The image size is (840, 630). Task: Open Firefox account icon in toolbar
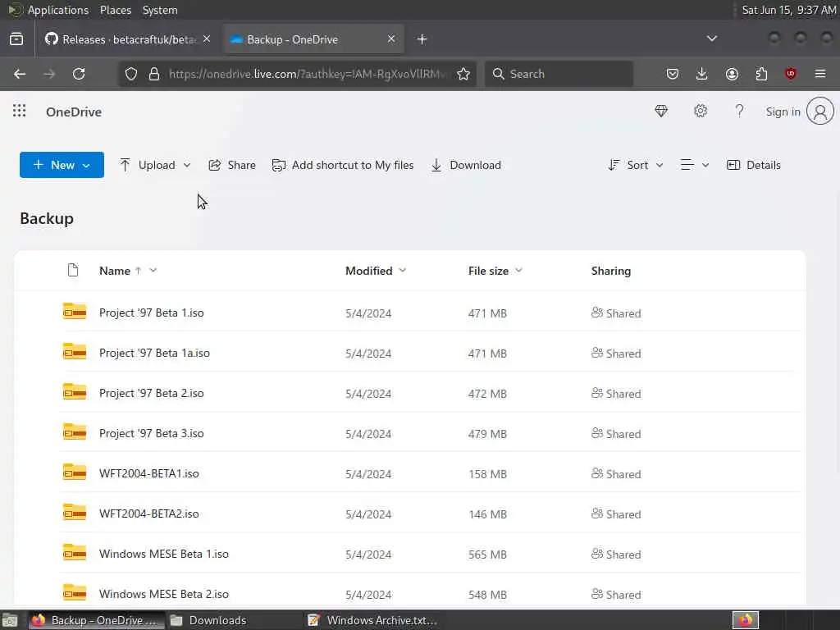click(732, 74)
